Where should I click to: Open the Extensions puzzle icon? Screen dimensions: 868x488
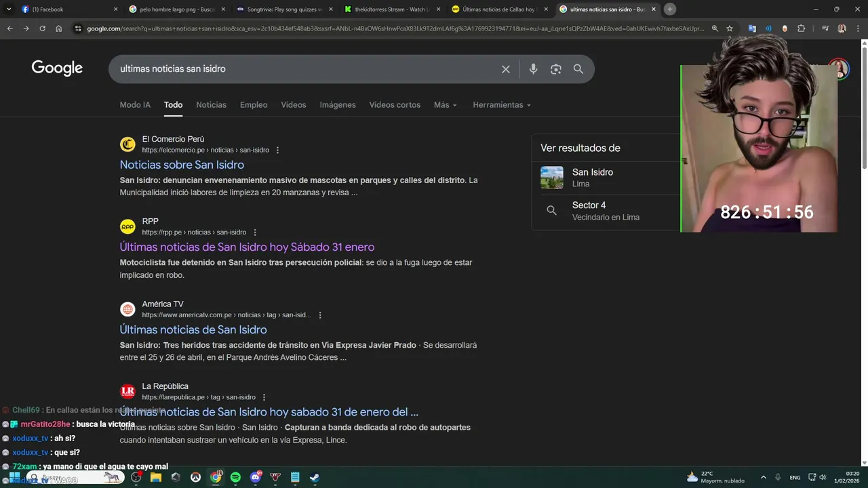(802, 28)
